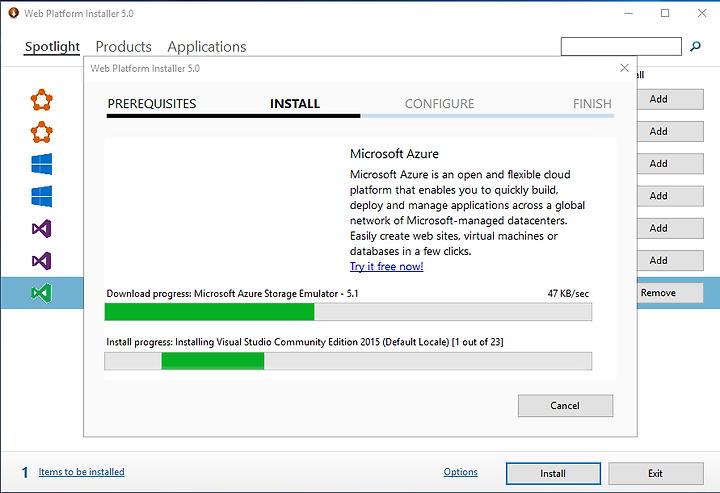
Task: Click the Add button in the first row
Action: (x=669, y=99)
